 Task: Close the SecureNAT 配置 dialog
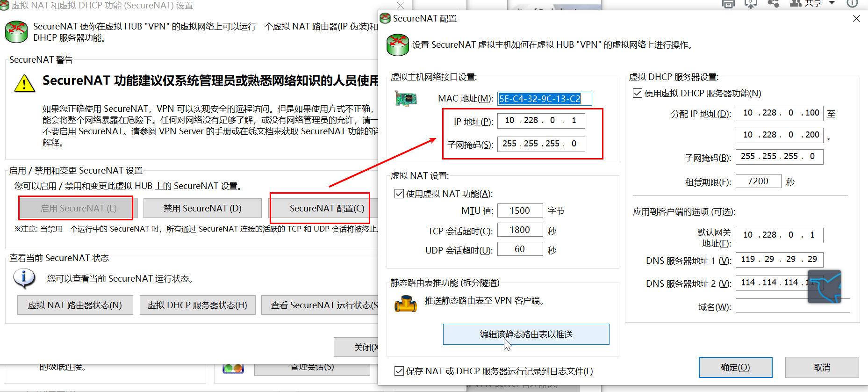pos(856,19)
